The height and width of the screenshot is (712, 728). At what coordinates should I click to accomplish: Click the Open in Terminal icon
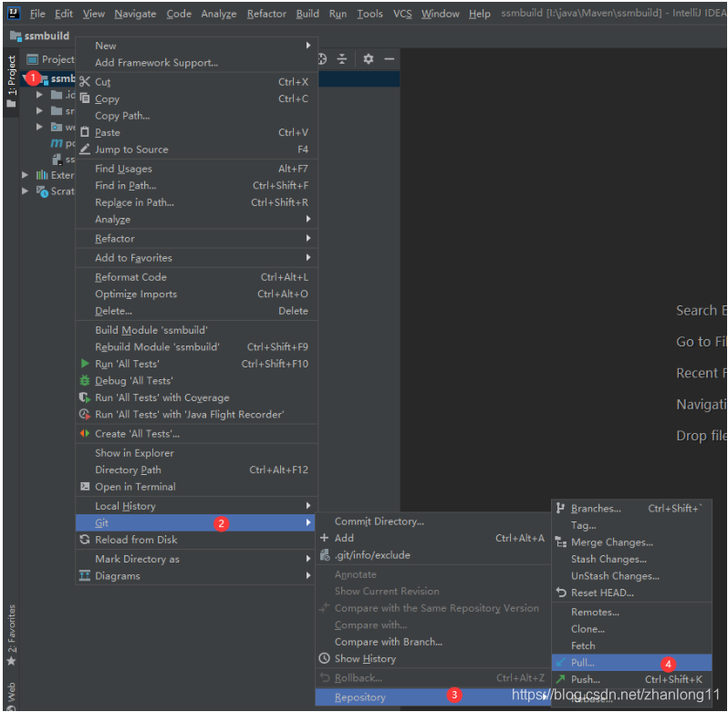click(85, 486)
